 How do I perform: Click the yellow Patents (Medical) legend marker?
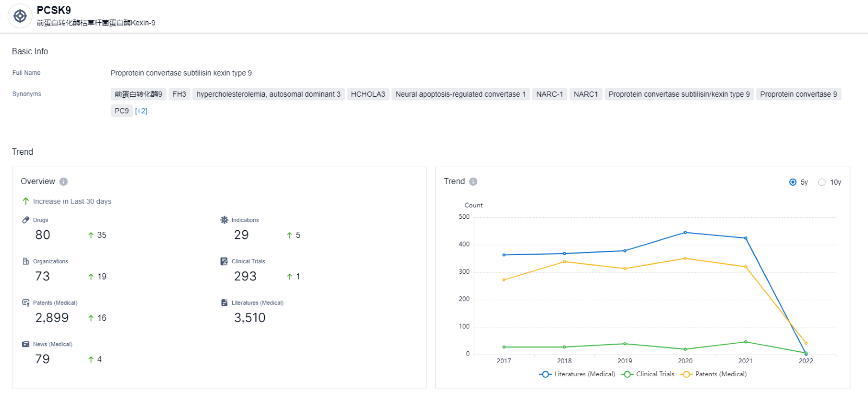pyautogui.click(x=686, y=374)
